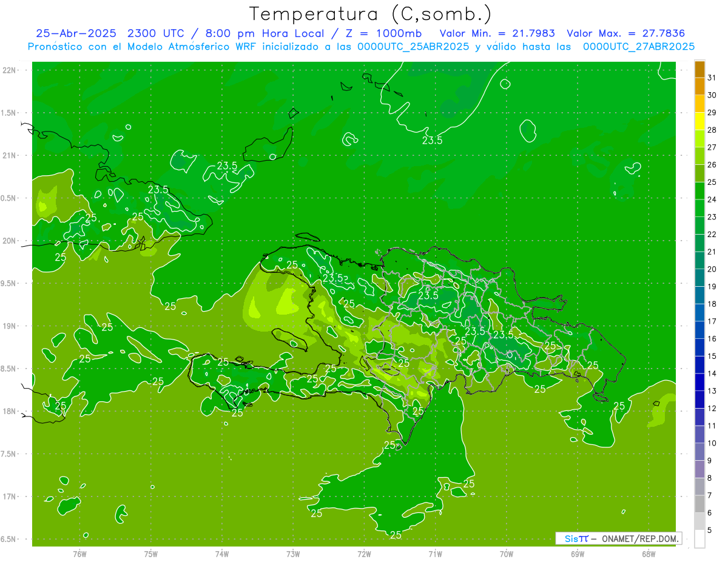
Task: Click the "18N" latitude label
Action: pos(9,411)
